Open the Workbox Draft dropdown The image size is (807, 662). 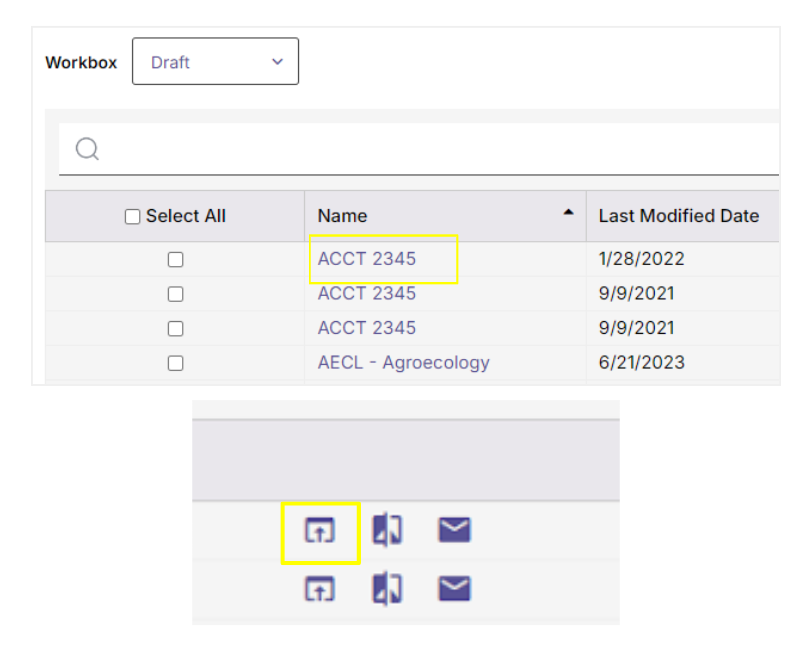215,62
